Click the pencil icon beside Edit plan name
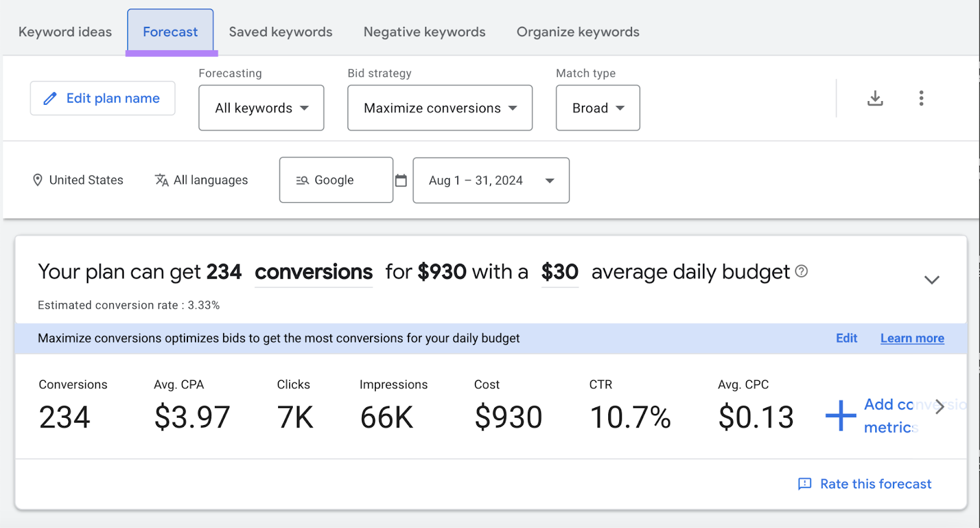This screenshot has width=980, height=528. (50, 98)
